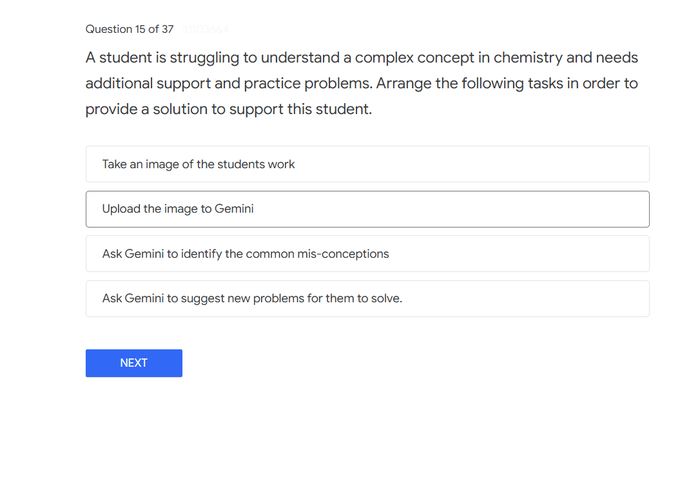
Task: Click the word 'Take' in the first card
Action: [114, 164]
